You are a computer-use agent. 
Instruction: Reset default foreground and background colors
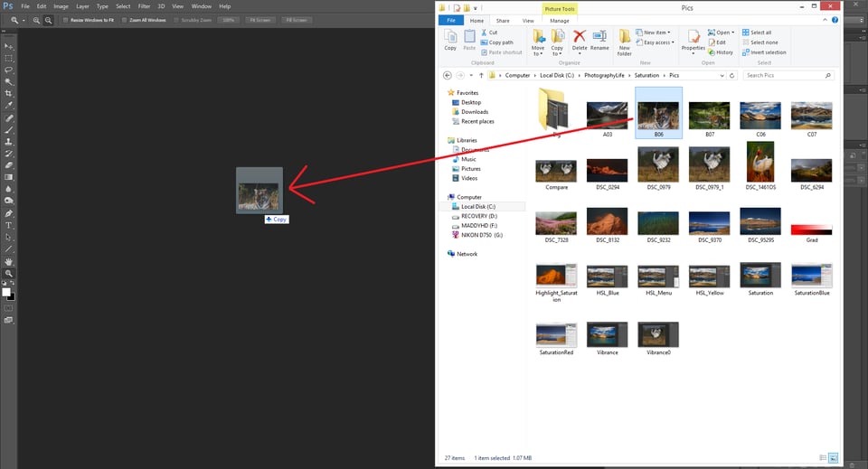point(5,283)
